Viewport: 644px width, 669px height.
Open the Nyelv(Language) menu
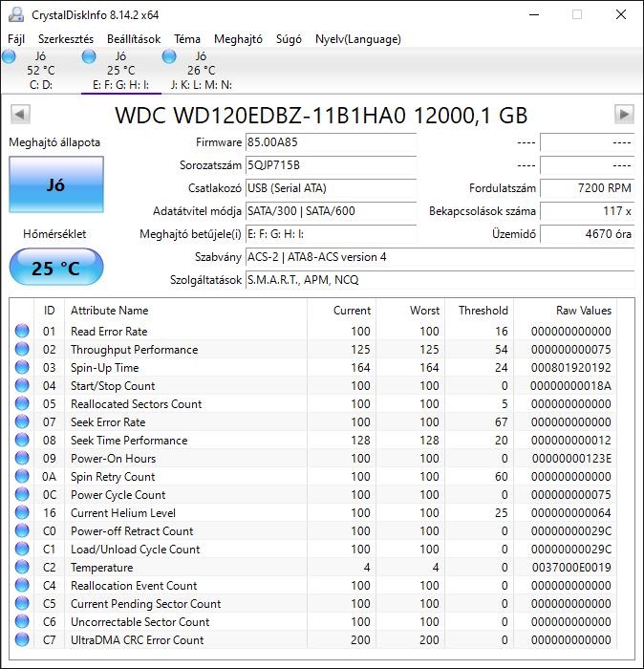pyautogui.click(x=357, y=39)
